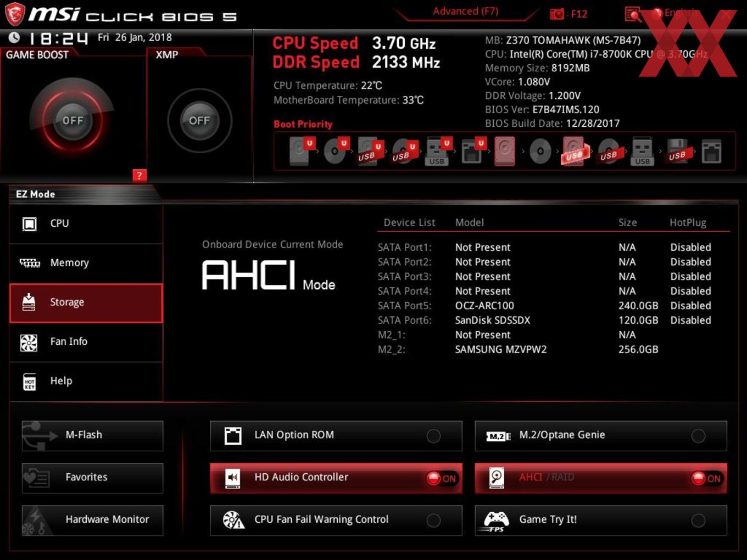Click the SanDisk SDSSDX model entry

pos(493,320)
